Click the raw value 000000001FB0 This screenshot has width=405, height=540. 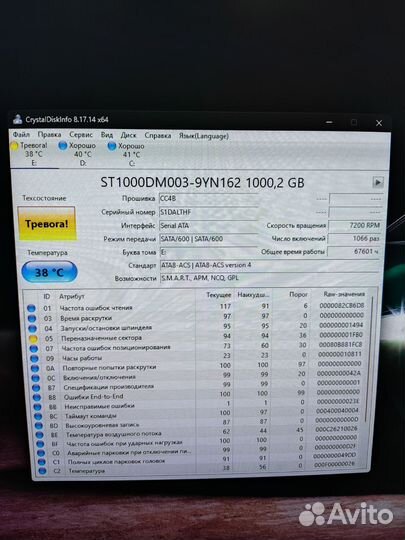[341, 334]
